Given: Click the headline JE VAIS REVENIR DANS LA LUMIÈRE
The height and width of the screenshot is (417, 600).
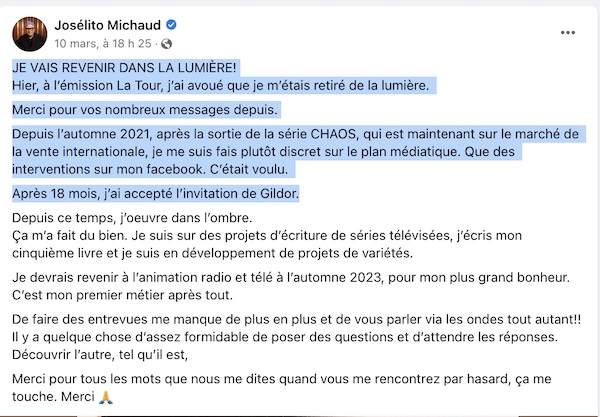Looking at the screenshot, I should 124,68.
